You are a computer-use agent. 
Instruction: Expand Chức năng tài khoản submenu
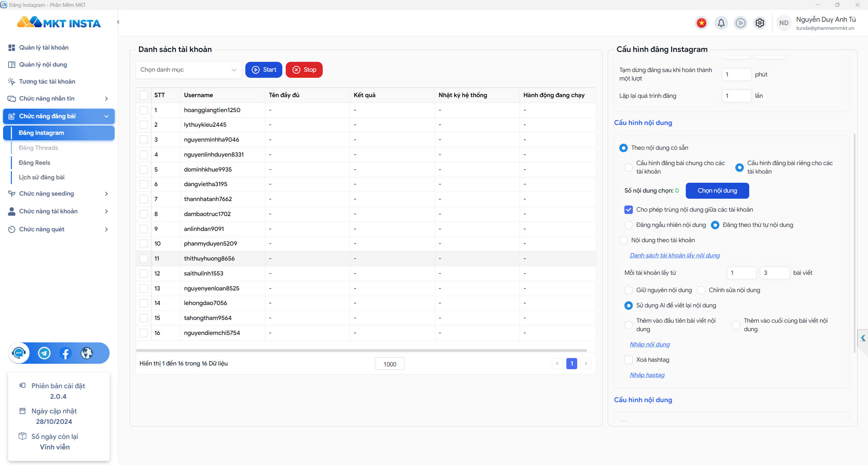tap(106, 211)
